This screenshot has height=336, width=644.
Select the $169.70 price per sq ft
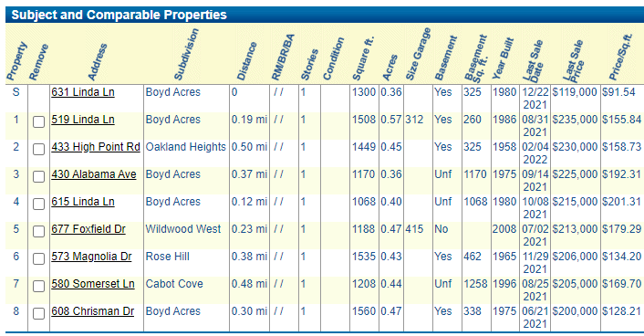(621, 284)
